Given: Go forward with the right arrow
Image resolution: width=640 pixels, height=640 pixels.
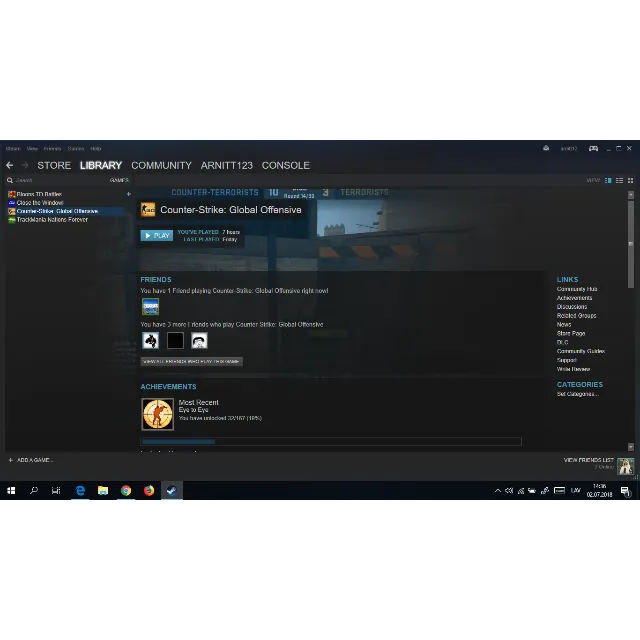Looking at the screenshot, I should click(25, 165).
